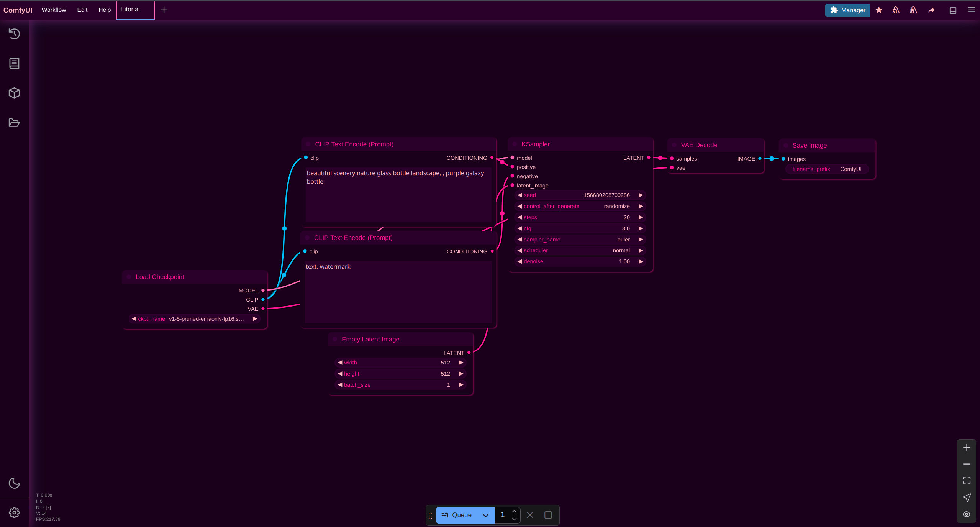Screen dimensions: 980x527
Task: Switch to the tutorial tab
Action: point(130,10)
